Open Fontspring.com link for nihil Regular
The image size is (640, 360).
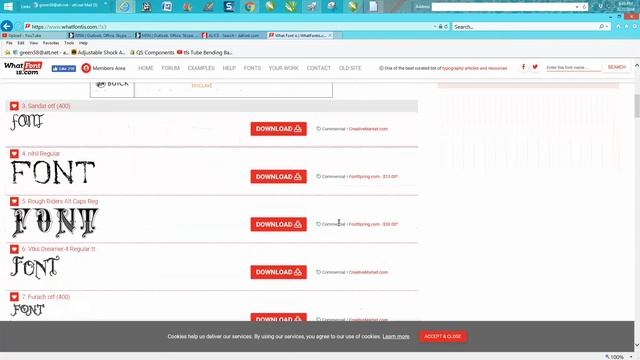click(373, 177)
